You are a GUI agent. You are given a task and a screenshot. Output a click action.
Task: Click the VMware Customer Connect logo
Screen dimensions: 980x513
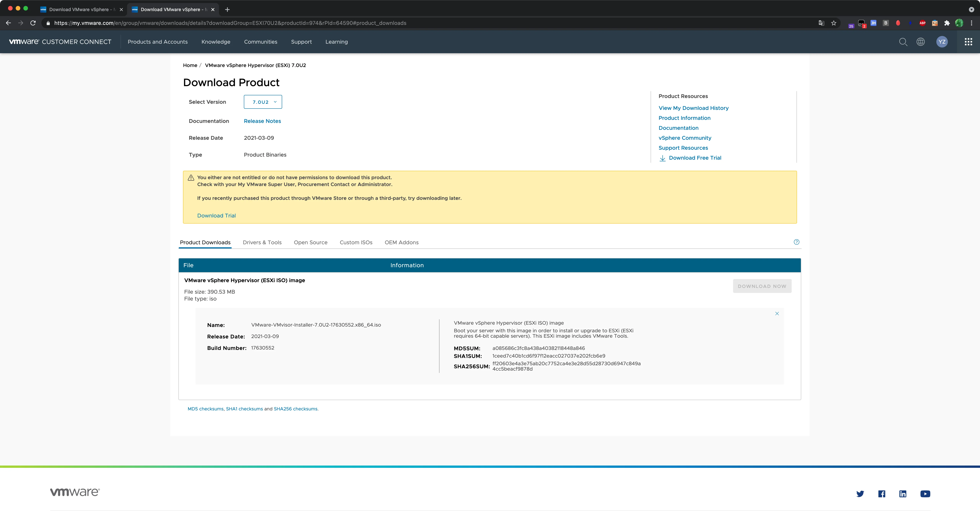60,42
